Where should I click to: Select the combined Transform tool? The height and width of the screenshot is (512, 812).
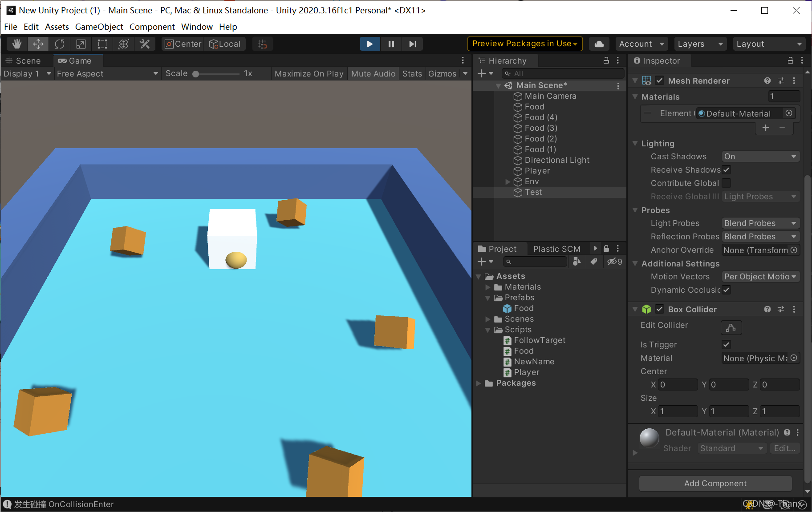tap(124, 44)
